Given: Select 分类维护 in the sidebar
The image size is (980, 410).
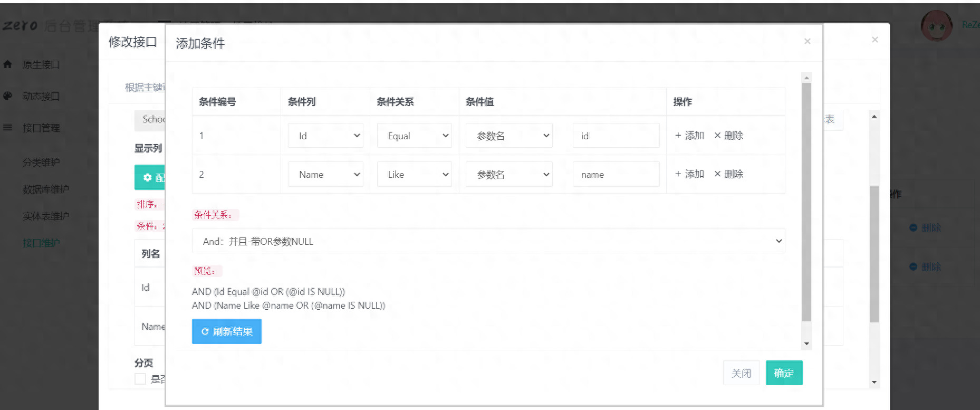Looking at the screenshot, I should tap(41, 162).
